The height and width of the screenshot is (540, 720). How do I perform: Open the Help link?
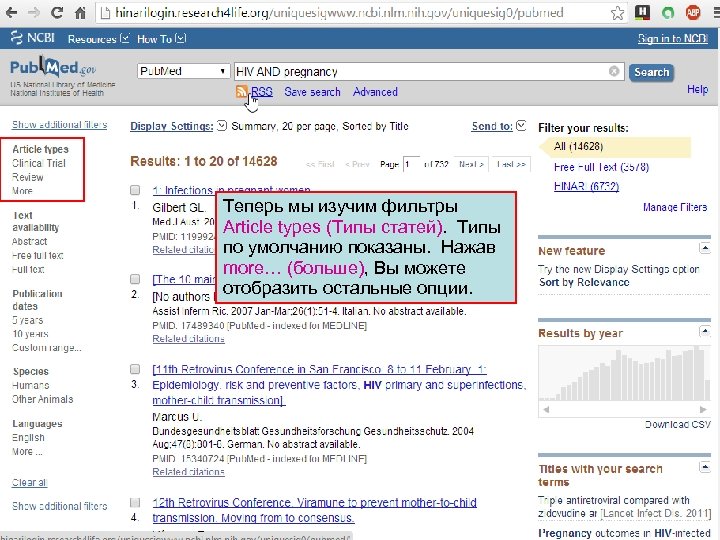point(697,89)
